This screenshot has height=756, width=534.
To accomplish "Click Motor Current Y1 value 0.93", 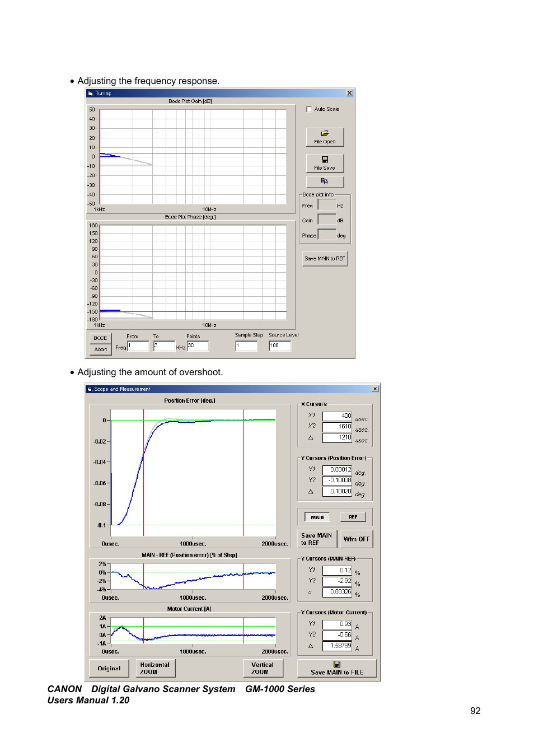I will (337, 624).
